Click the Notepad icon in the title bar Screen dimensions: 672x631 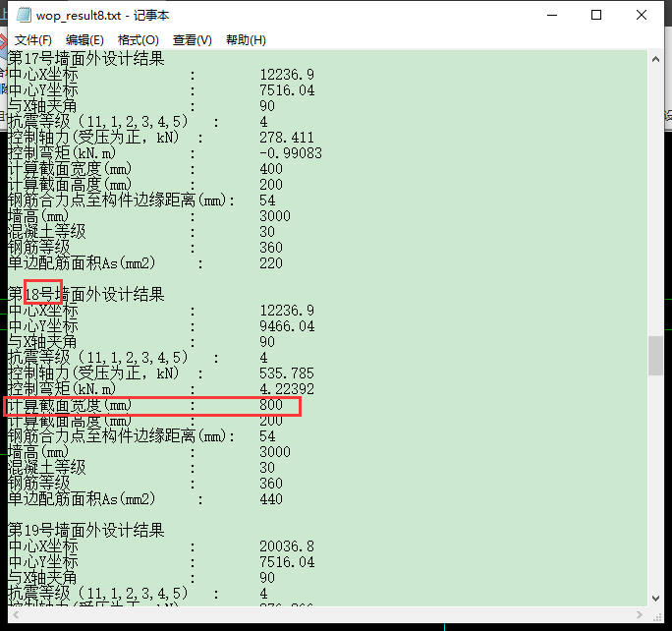[24, 15]
